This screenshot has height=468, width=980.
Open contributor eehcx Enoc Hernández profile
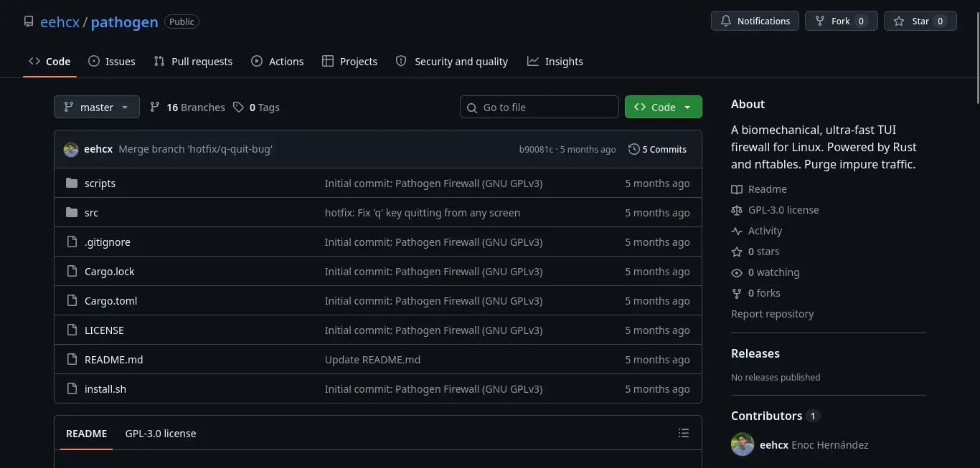click(x=814, y=445)
